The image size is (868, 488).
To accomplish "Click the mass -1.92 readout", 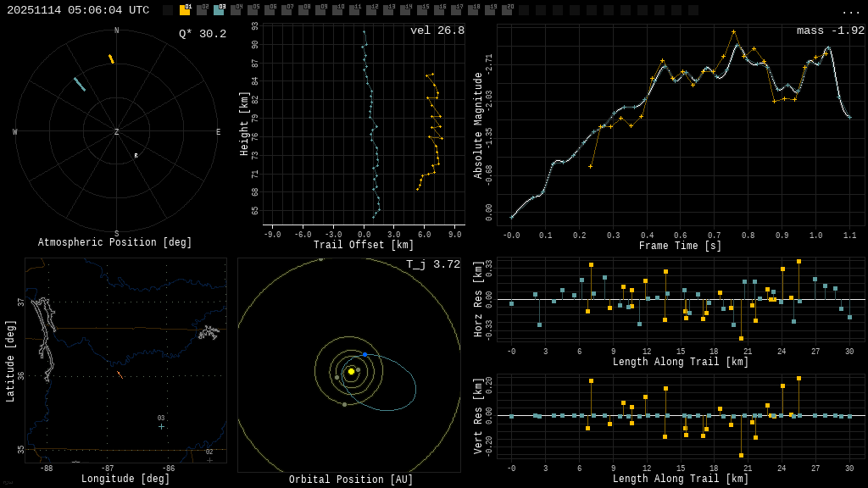I will click(830, 30).
